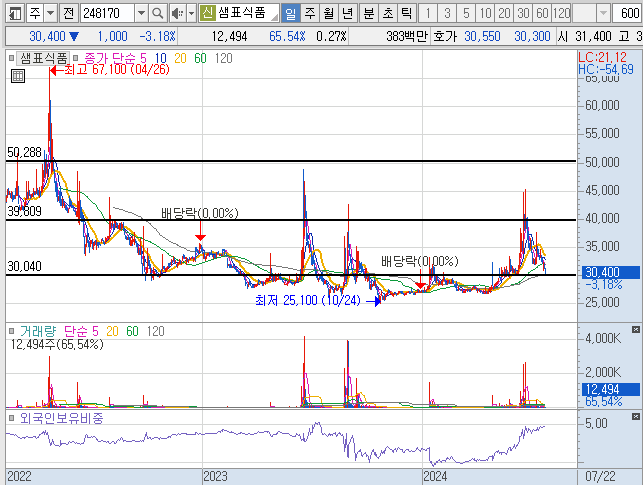Click the HC:-54.69 readout
The image size is (643, 485).
[606, 69]
